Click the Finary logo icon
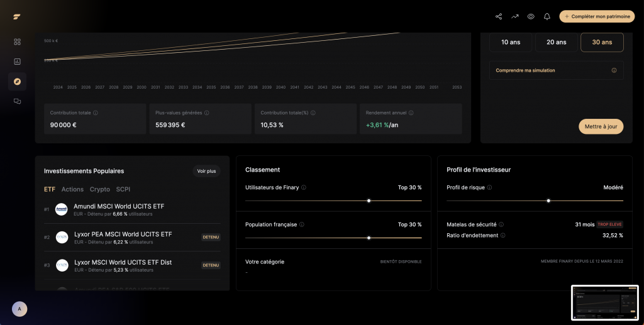Image resolution: width=644 pixels, height=325 pixels. tap(17, 17)
